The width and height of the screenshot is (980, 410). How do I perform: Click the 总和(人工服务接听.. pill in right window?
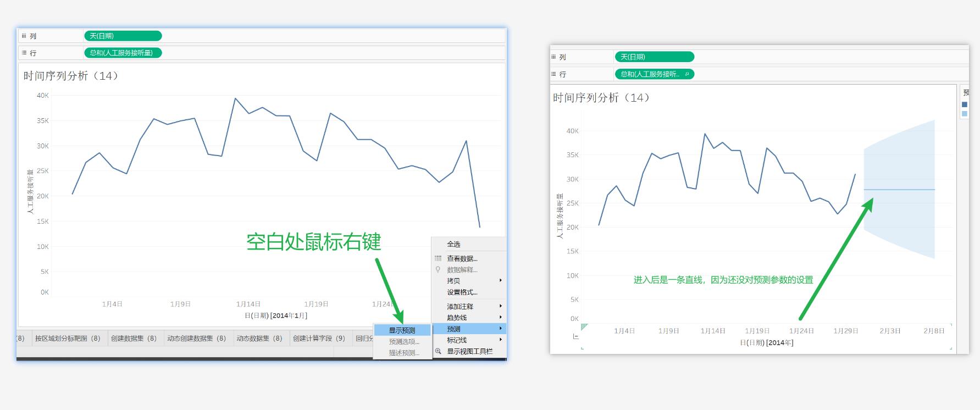point(654,74)
